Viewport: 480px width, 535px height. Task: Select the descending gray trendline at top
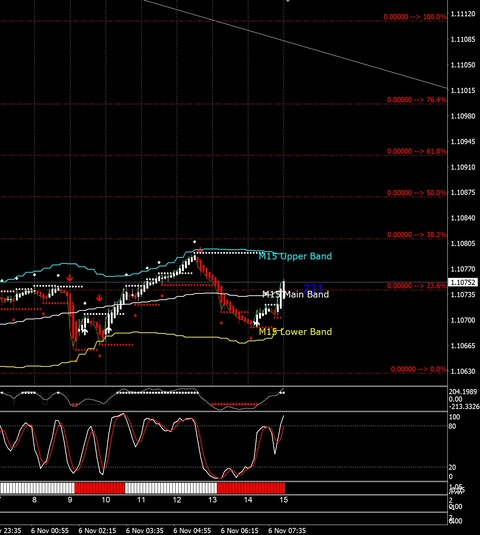[295, 44]
